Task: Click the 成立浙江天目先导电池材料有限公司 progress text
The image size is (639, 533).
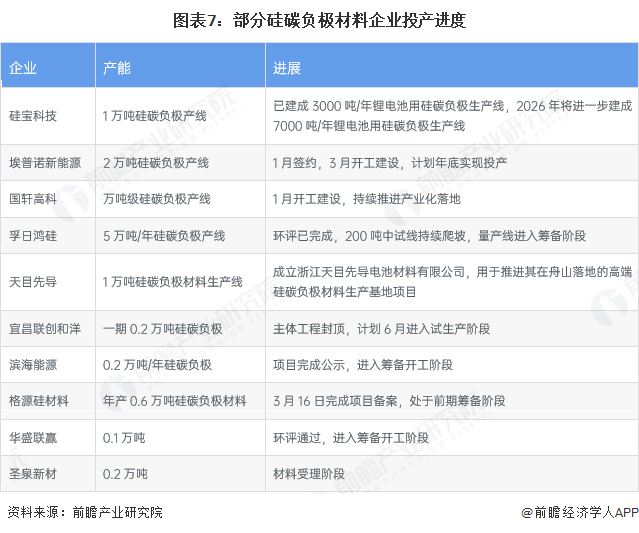Action: click(x=452, y=282)
